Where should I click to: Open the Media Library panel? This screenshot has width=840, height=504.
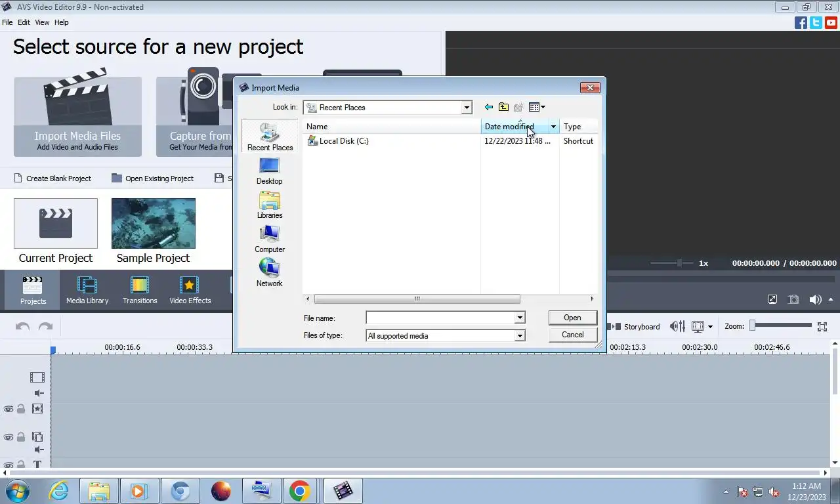click(x=87, y=290)
